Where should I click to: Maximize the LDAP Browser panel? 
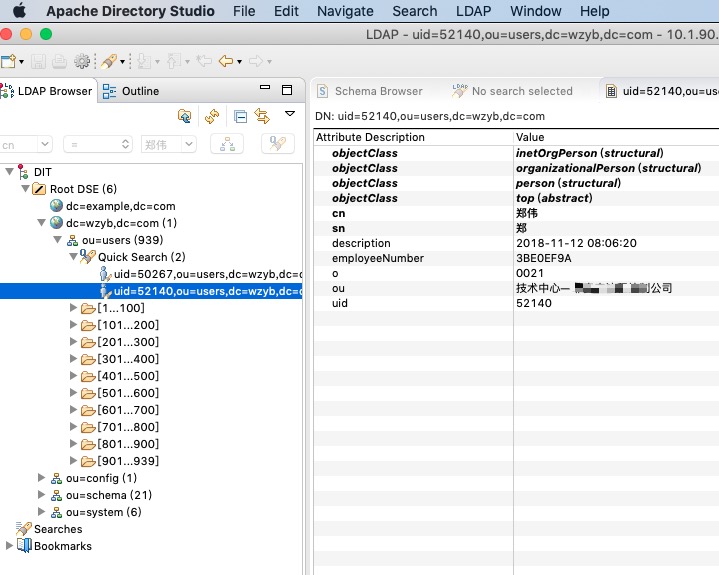coord(287,90)
